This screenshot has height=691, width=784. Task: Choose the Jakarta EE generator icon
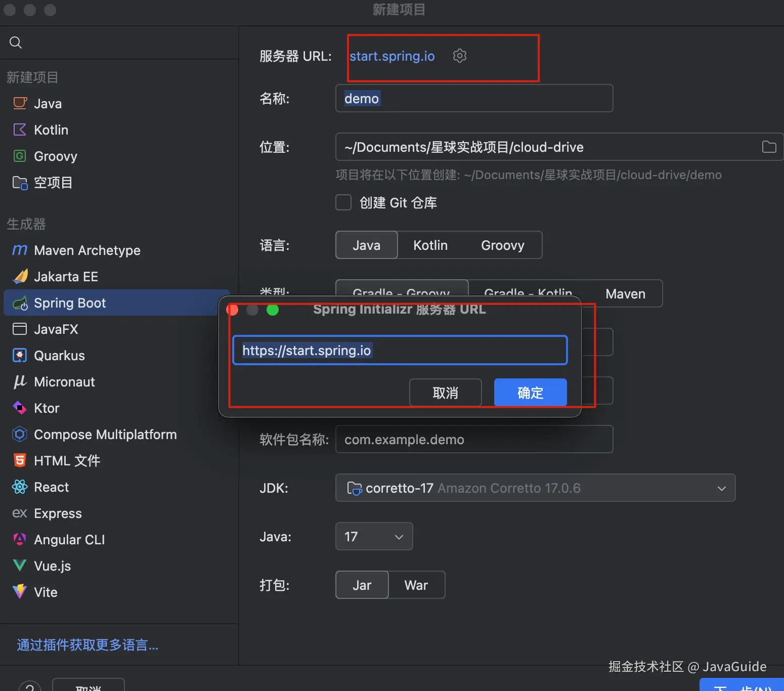point(20,276)
